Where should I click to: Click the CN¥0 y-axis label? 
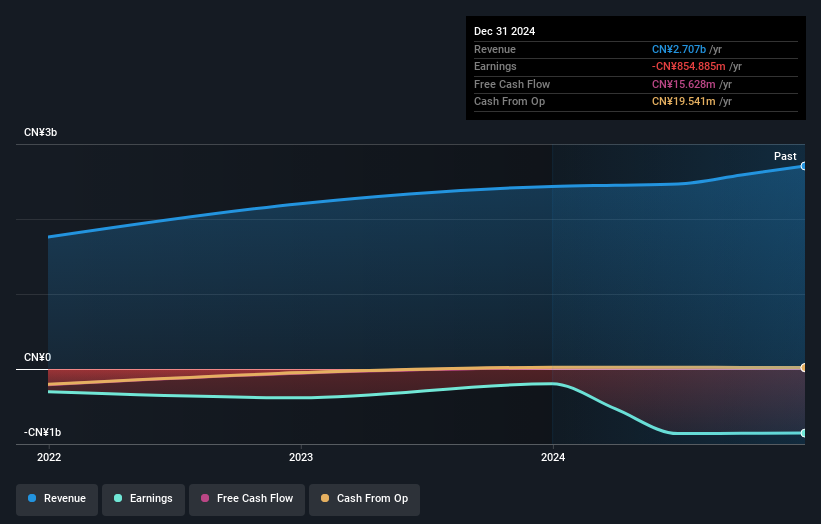38,358
